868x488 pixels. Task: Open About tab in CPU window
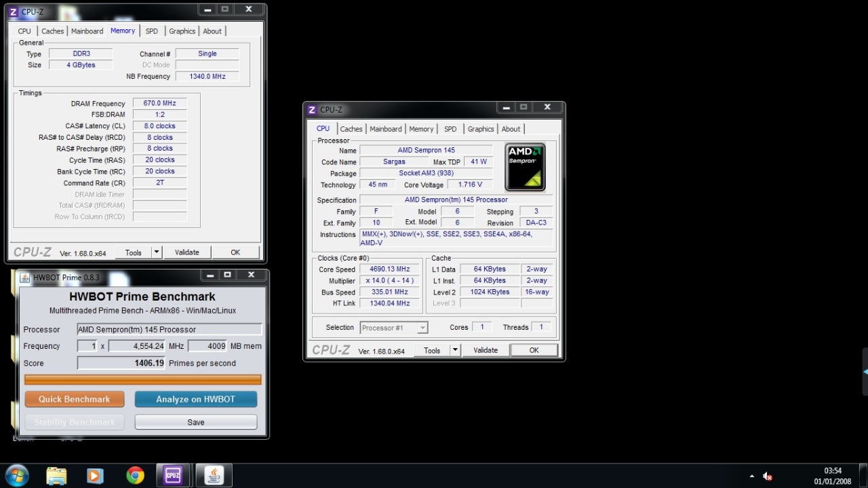pyautogui.click(x=511, y=129)
